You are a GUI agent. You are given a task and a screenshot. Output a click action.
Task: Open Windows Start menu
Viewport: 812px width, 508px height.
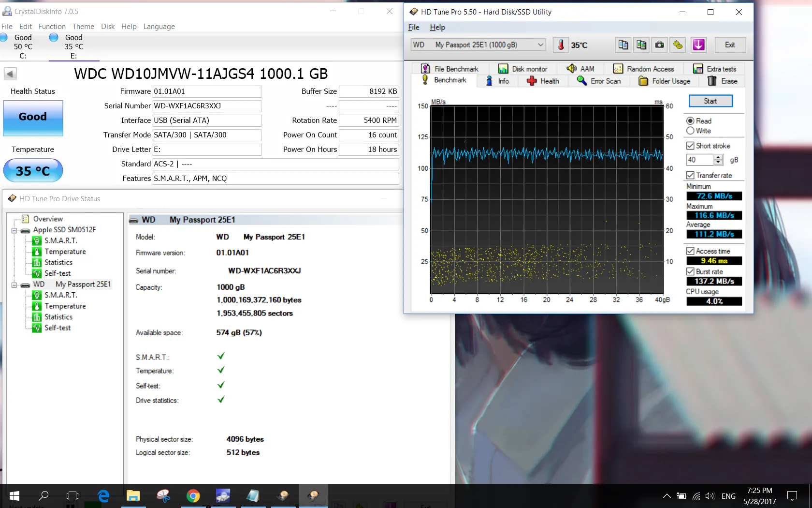pos(14,496)
